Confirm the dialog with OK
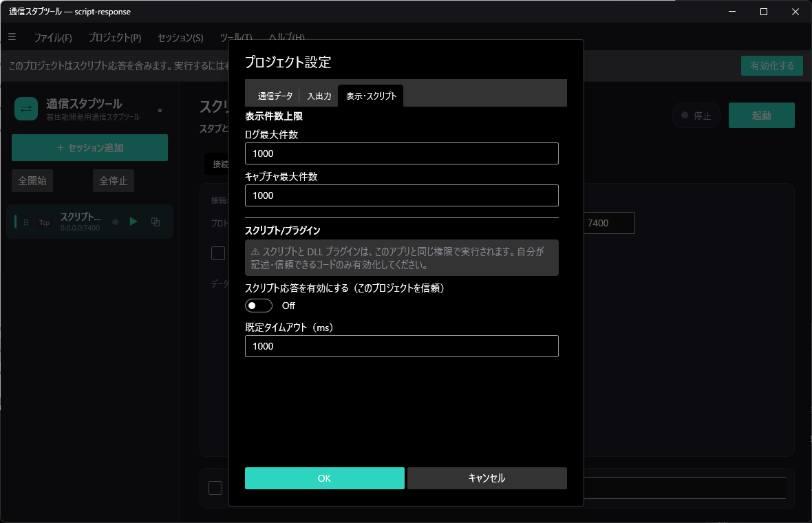 (325, 478)
